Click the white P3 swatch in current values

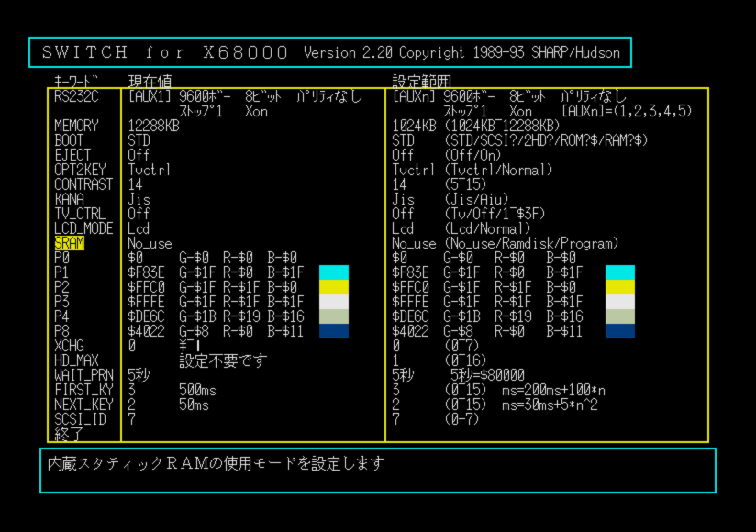pos(334,302)
